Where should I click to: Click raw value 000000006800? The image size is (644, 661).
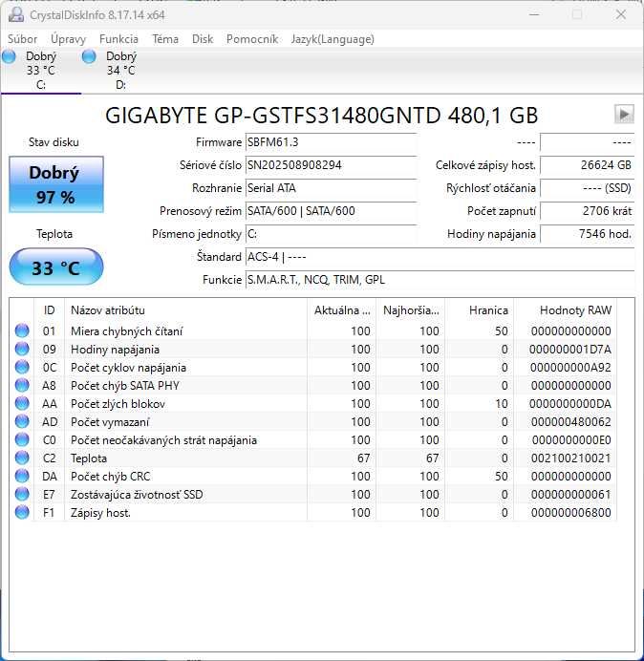pos(571,513)
